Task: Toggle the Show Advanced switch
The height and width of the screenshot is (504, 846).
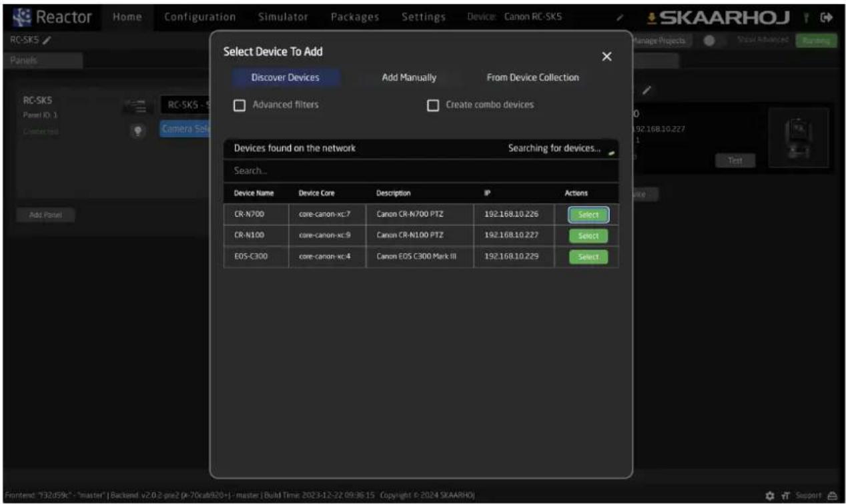Action: [x=715, y=41]
